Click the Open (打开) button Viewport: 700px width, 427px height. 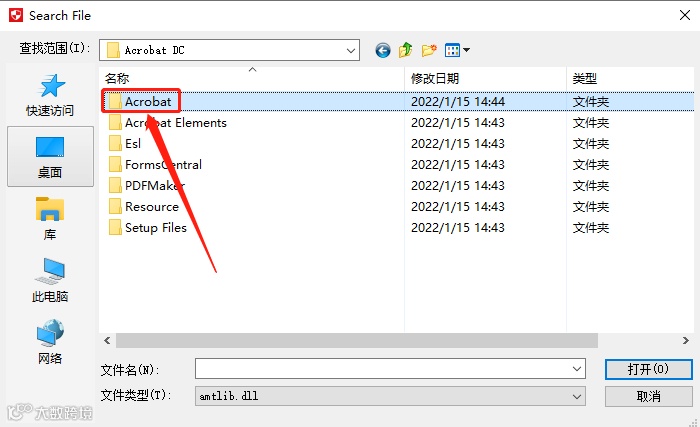point(648,369)
